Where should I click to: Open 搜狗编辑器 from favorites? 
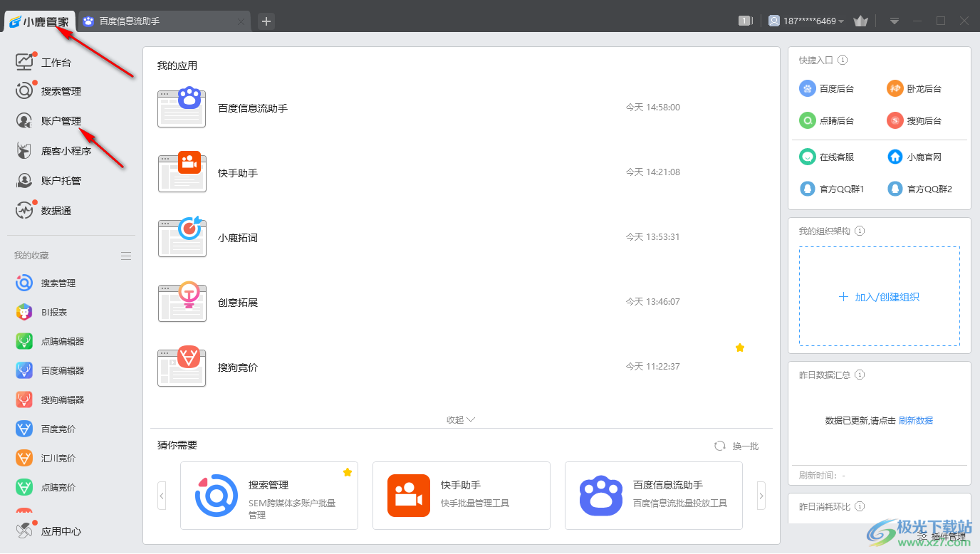click(x=51, y=399)
